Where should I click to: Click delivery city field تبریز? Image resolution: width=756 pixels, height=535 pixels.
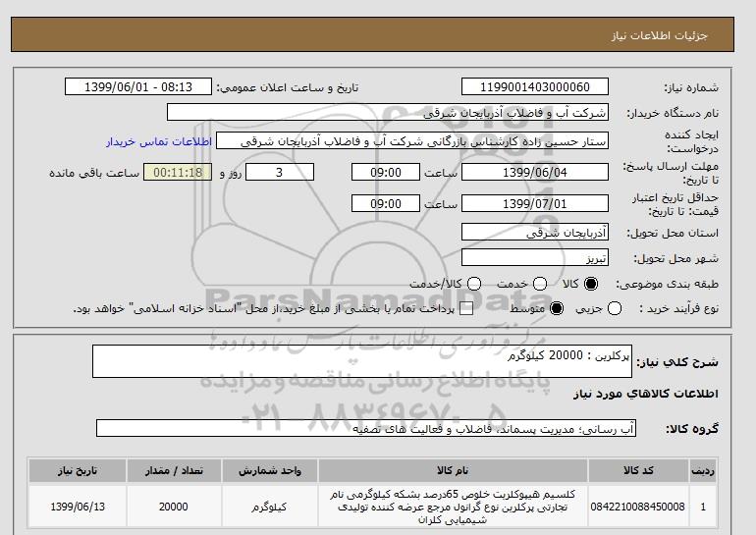535,257
